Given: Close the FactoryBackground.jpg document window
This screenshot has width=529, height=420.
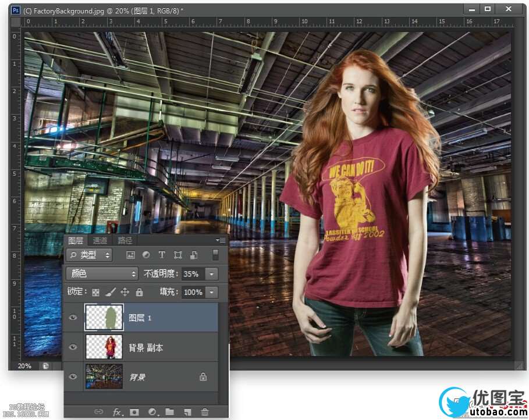Looking at the screenshot, I should click(509, 9).
